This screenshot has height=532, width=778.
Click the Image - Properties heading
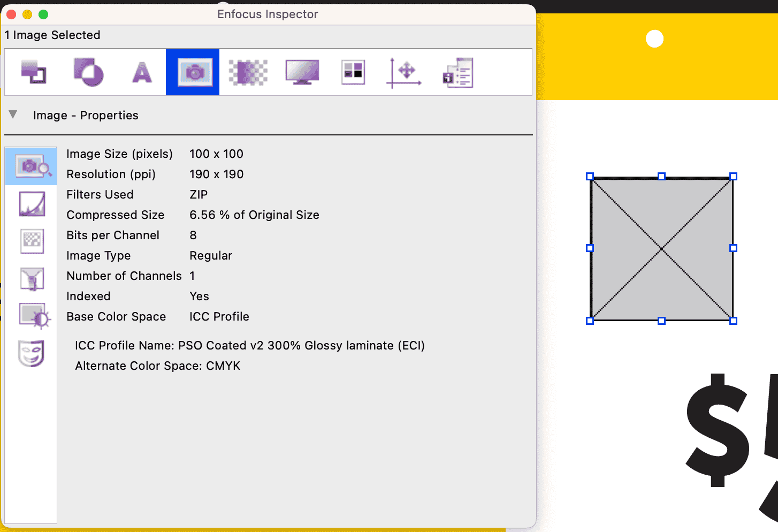[86, 115]
